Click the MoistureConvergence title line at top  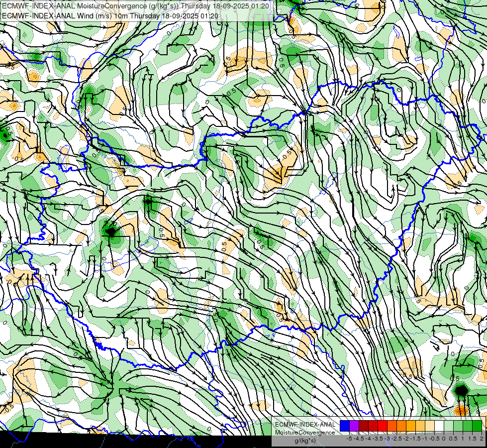pyautogui.click(x=136, y=6)
